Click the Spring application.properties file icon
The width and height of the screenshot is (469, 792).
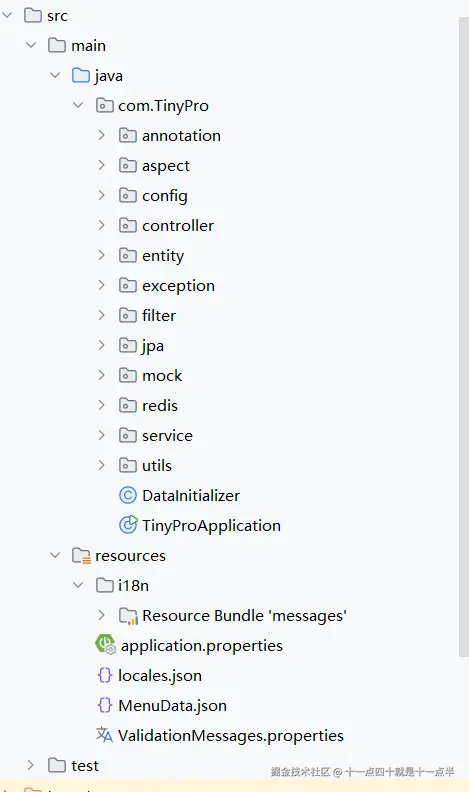pos(105,645)
